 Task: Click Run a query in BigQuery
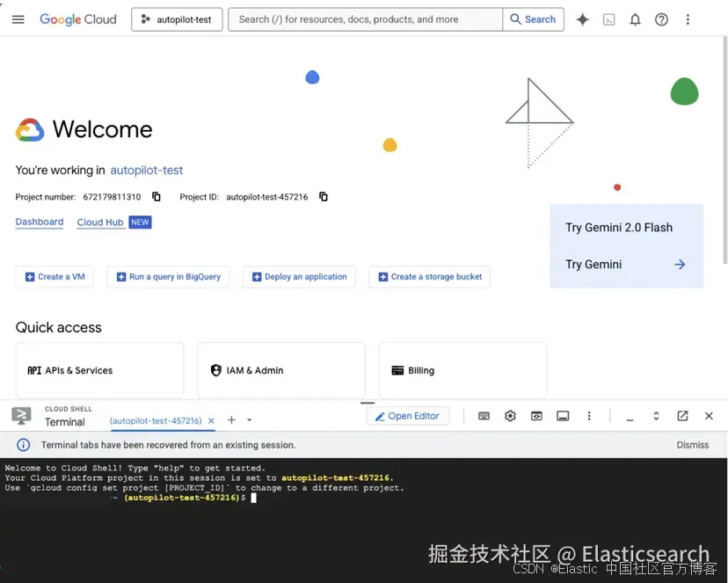[168, 277]
